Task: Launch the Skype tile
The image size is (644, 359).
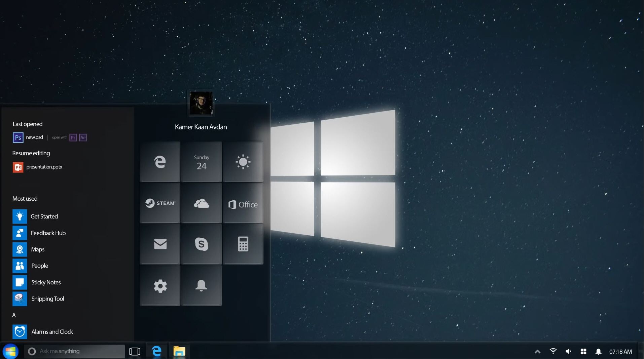Action: [202, 244]
